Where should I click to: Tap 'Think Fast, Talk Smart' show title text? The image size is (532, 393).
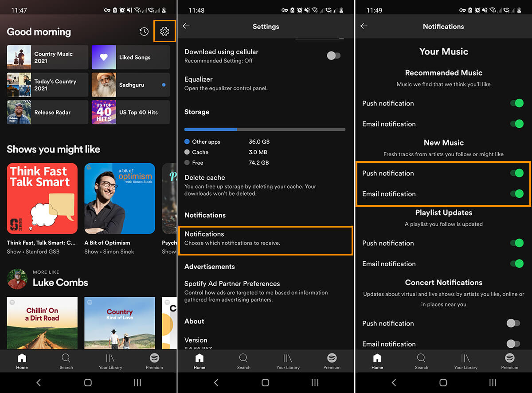[41, 243]
